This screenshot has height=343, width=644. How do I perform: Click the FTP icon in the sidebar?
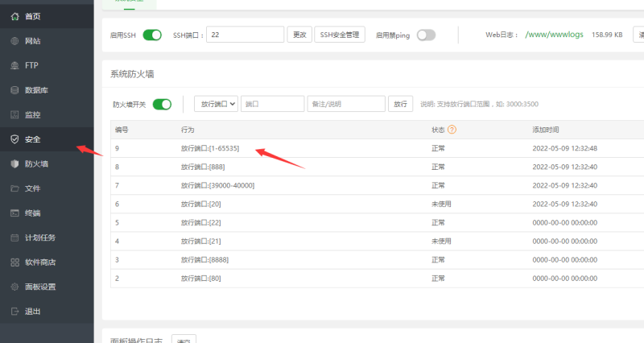14,65
